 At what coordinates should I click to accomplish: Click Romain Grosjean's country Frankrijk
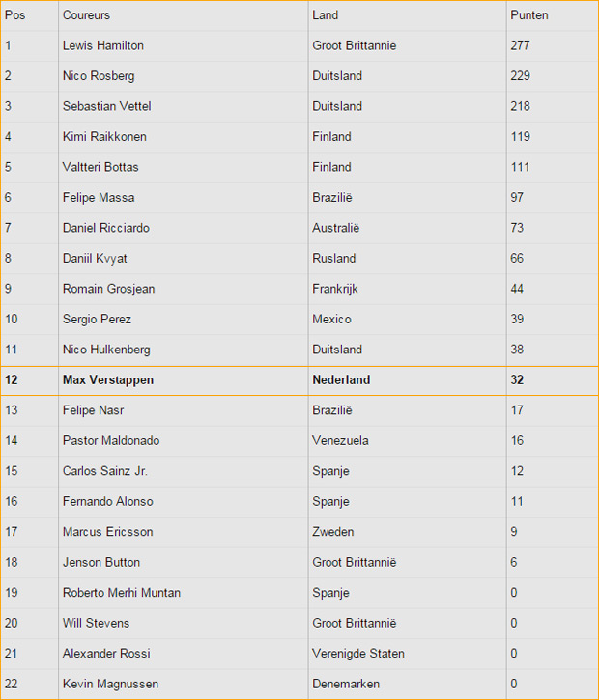coord(335,289)
